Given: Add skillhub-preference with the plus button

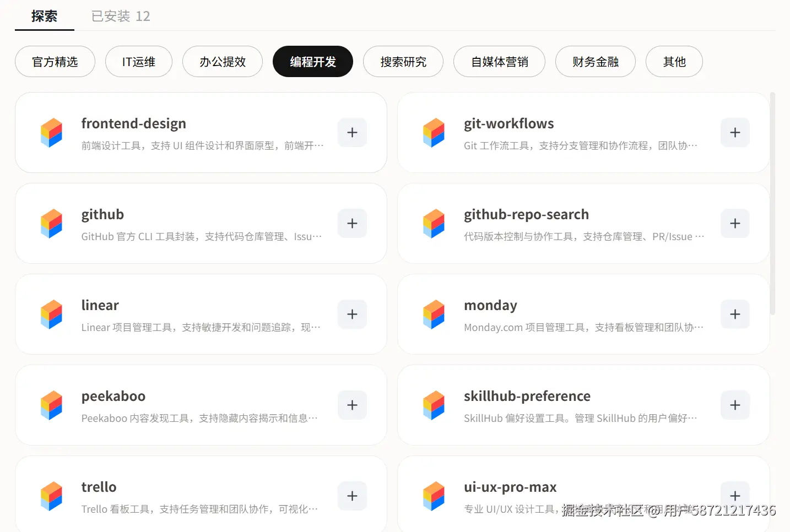Looking at the screenshot, I should coord(735,405).
